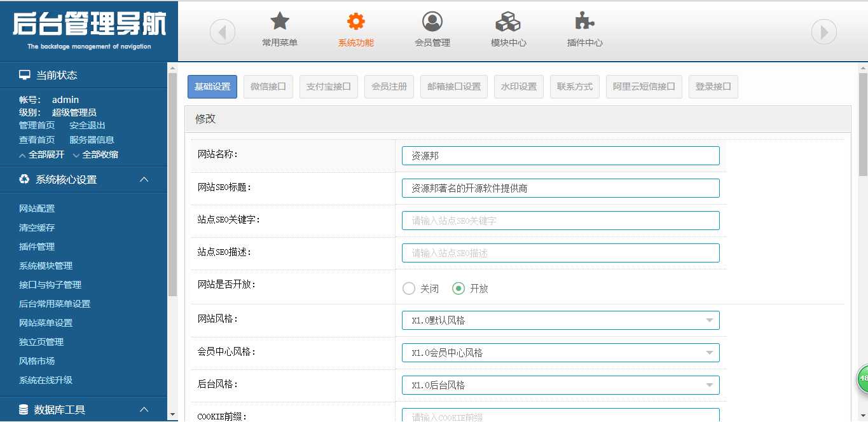Click the 查看首页 link
This screenshot has height=422, width=868.
coord(37,140)
